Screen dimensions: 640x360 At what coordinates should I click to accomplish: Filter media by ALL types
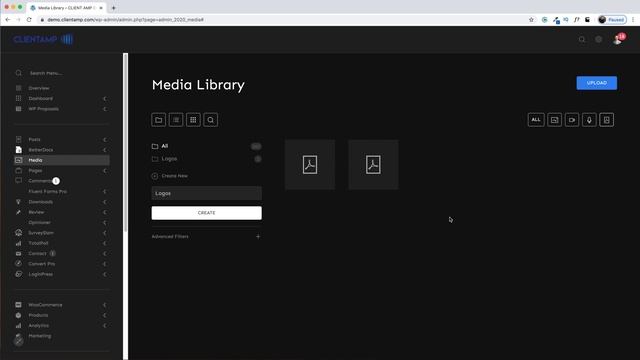click(x=536, y=120)
